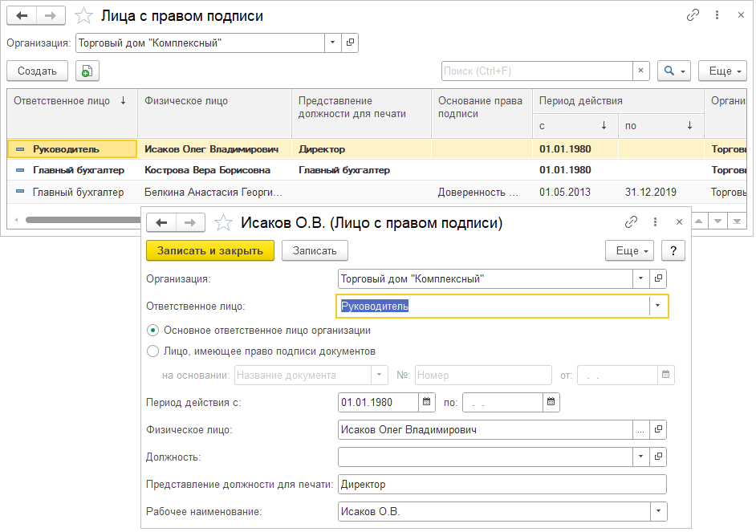Open Еще menu in list toolbar

(722, 71)
